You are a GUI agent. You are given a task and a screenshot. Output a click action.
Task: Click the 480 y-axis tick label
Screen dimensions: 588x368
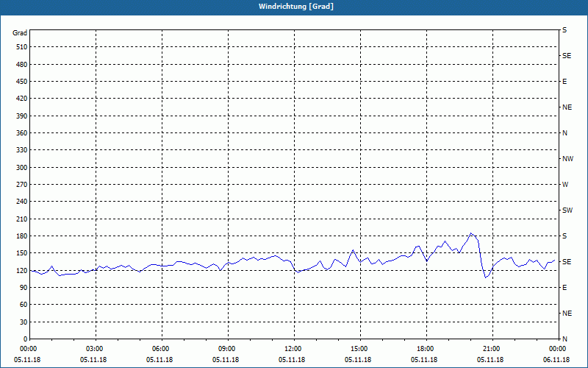tap(22, 65)
